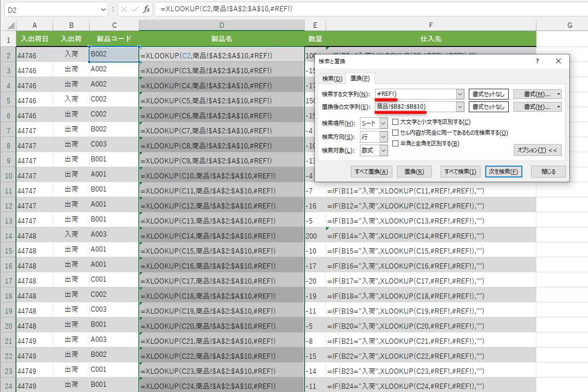Click the Insert Function fx icon
The width and height of the screenshot is (588, 392).
(147, 9)
